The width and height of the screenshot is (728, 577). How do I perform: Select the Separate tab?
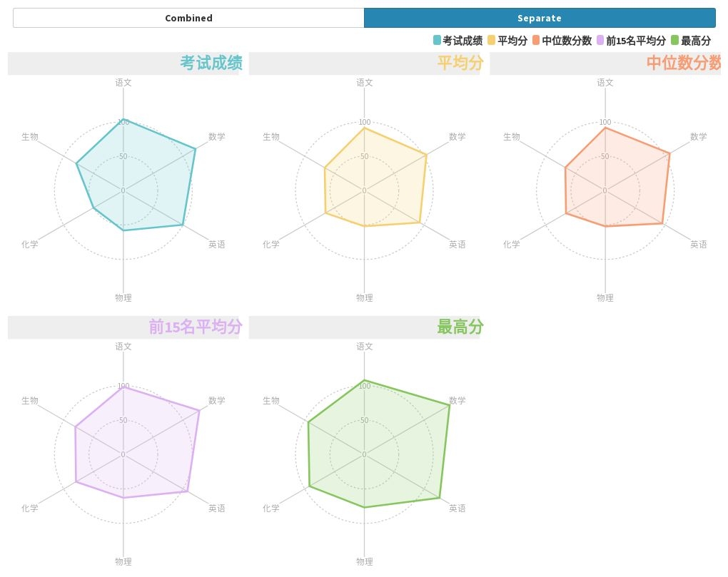(540, 18)
